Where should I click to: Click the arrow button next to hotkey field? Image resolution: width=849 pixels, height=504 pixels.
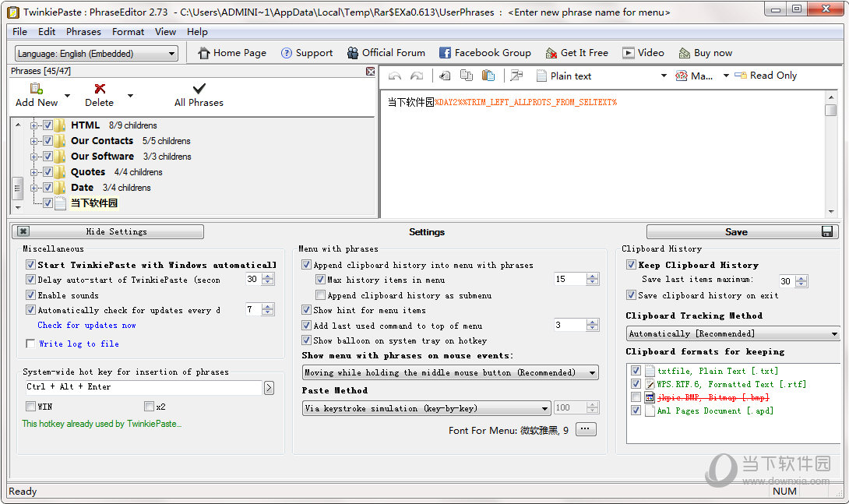[x=269, y=388]
